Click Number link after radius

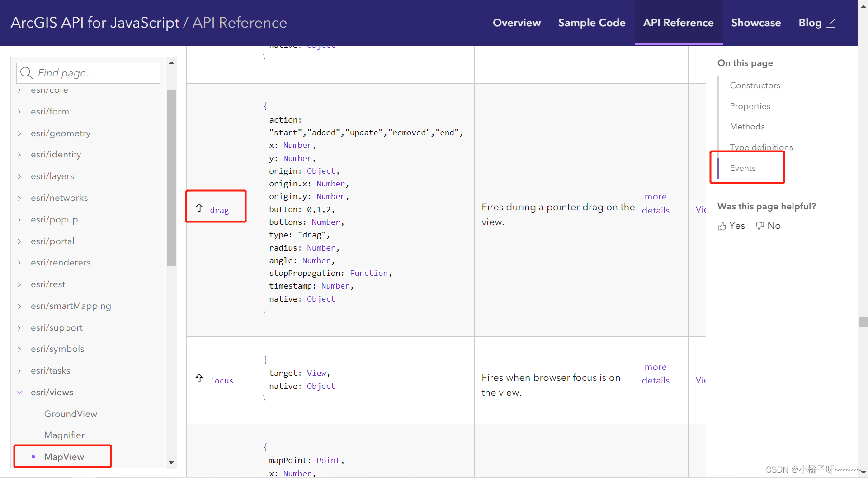click(x=321, y=248)
